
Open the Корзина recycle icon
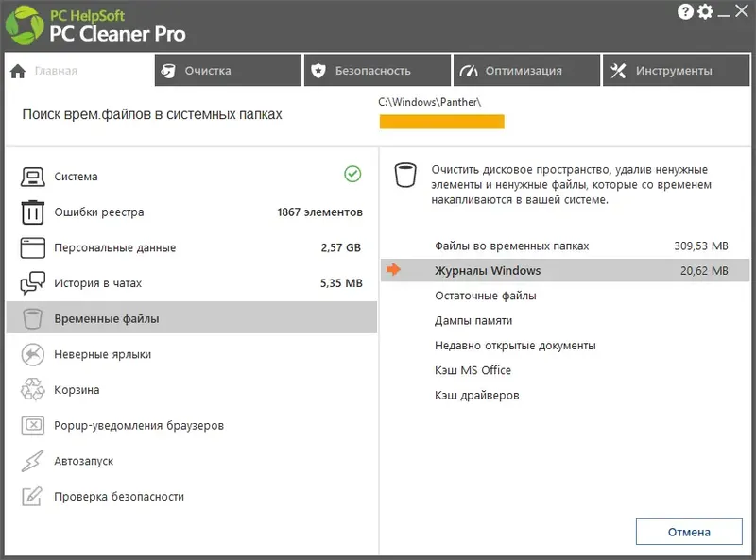(32, 390)
